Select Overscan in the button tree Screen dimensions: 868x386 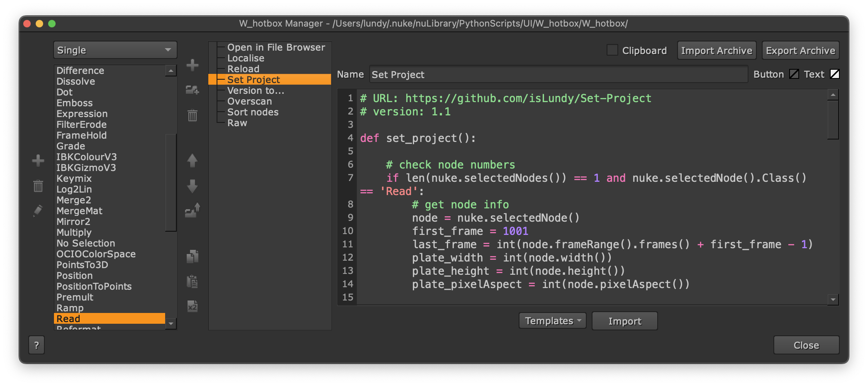tap(249, 101)
